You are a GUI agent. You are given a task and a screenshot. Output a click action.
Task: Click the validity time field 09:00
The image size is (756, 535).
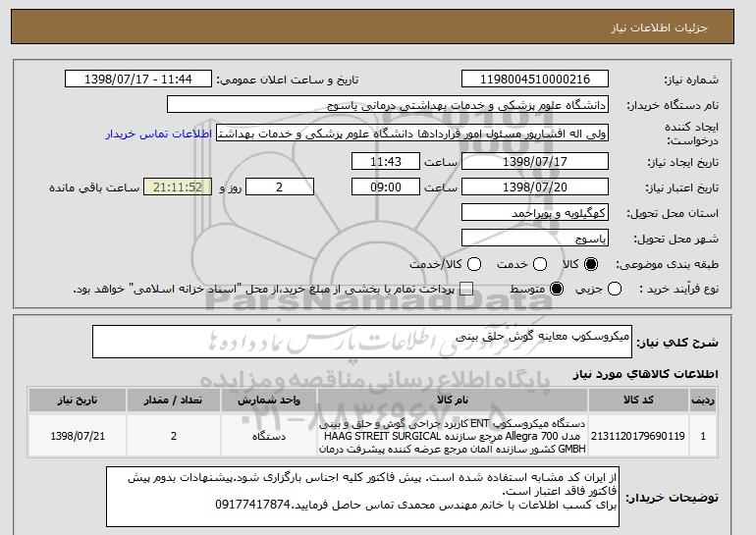[386, 187]
